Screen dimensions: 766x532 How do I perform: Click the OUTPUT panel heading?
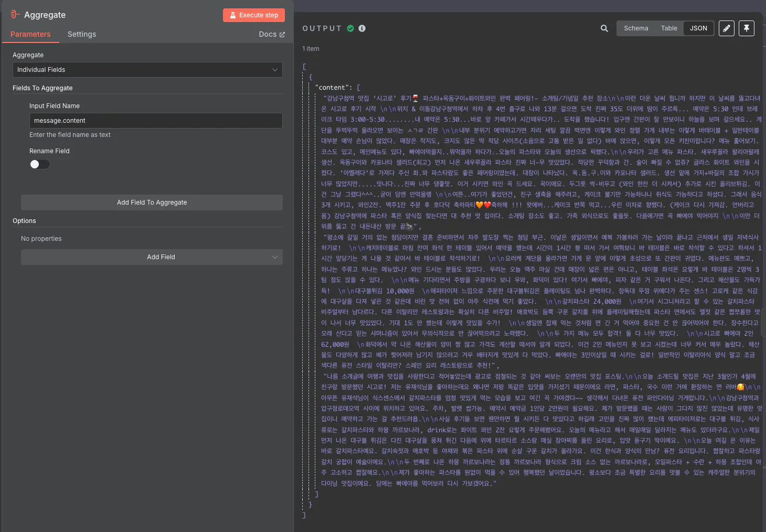(322, 28)
